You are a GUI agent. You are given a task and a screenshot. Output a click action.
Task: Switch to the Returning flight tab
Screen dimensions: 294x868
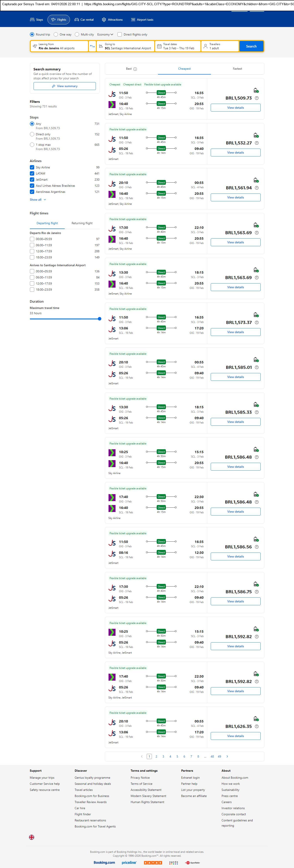click(x=82, y=223)
